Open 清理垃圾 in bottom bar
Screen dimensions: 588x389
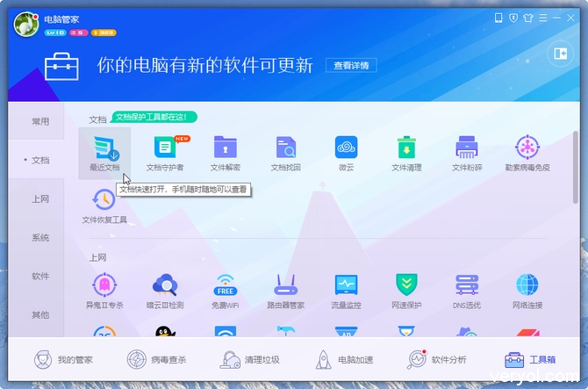coord(250,360)
